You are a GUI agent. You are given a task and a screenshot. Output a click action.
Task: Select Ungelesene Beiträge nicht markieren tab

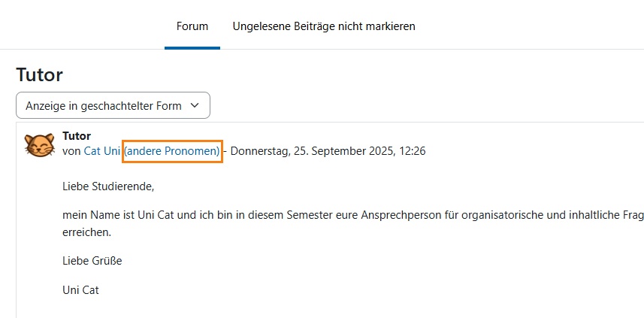[x=324, y=26]
